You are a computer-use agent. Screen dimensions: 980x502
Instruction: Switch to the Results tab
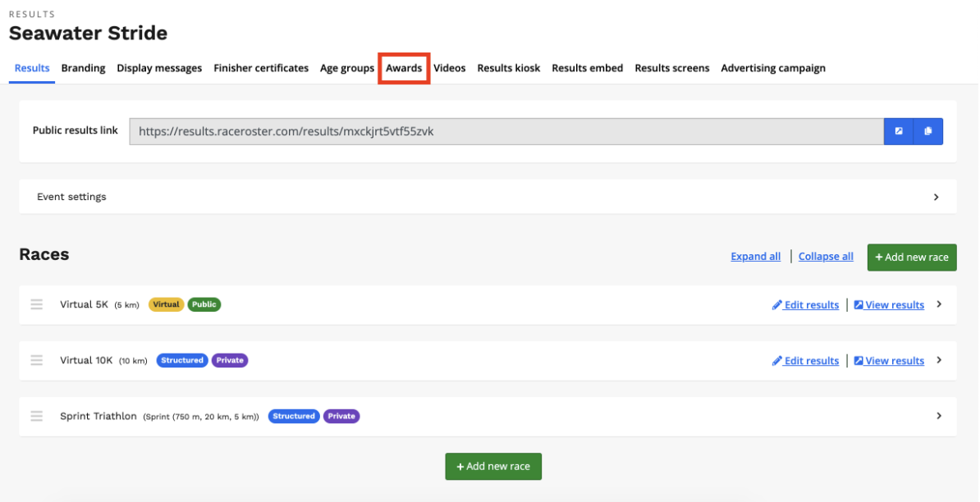click(x=32, y=68)
